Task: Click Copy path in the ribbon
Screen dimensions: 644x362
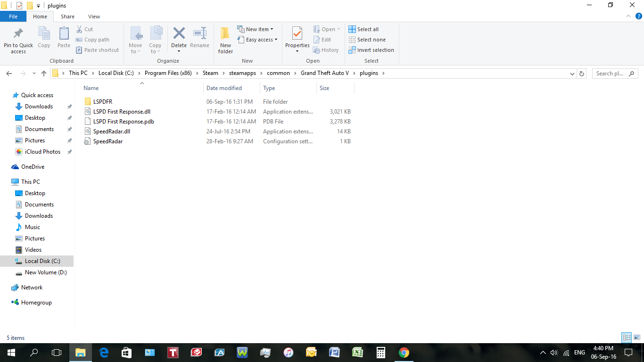Action: point(92,40)
